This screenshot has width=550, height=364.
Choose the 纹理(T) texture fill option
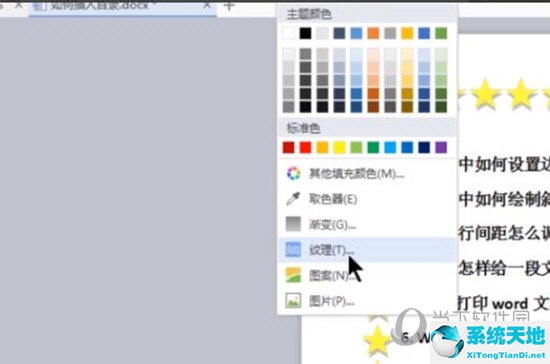pos(367,250)
